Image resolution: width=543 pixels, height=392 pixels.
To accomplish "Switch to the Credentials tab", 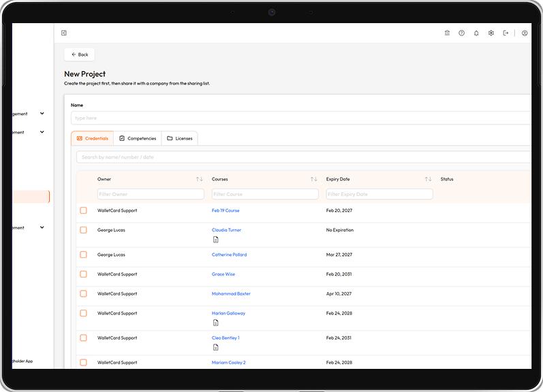I will pos(93,138).
